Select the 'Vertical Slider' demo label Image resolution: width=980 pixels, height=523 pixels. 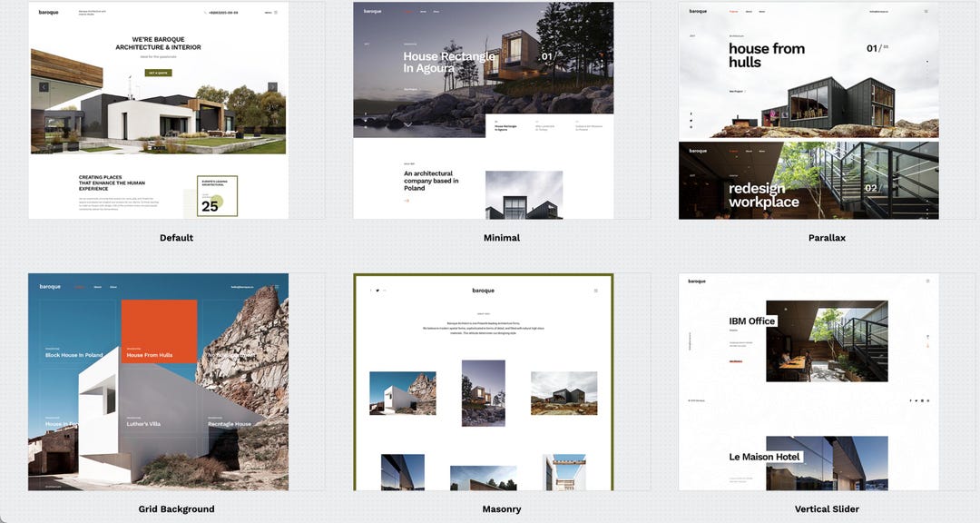[x=827, y=509]
